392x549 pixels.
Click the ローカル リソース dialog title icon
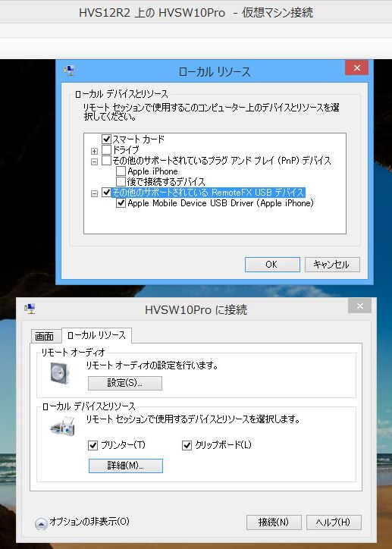click(x=70, y=71)
